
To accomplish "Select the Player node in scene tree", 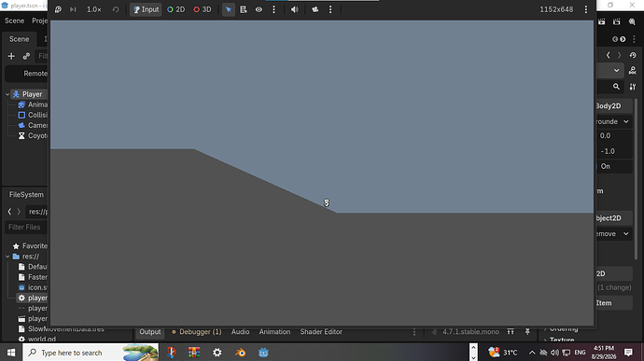I will [32, 94].
